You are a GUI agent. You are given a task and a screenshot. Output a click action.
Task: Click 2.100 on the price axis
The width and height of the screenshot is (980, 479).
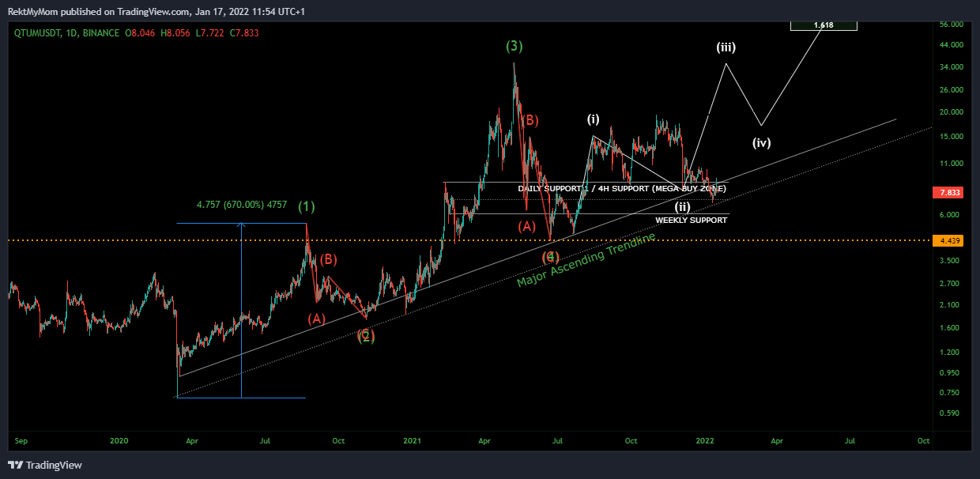(951, 305)
